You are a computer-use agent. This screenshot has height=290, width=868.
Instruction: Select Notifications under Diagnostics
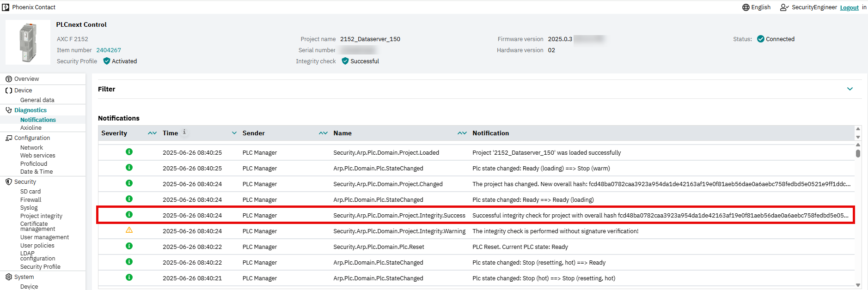pos(38,120)
